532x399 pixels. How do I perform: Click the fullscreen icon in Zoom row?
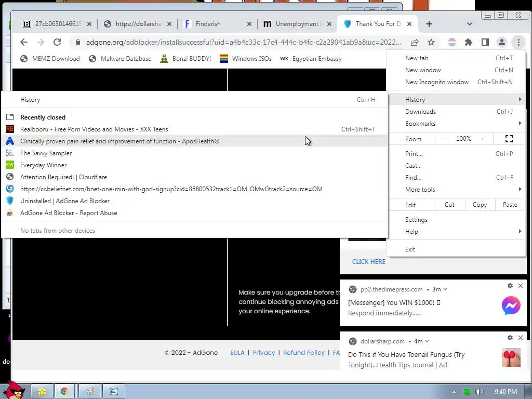point(509,139)
